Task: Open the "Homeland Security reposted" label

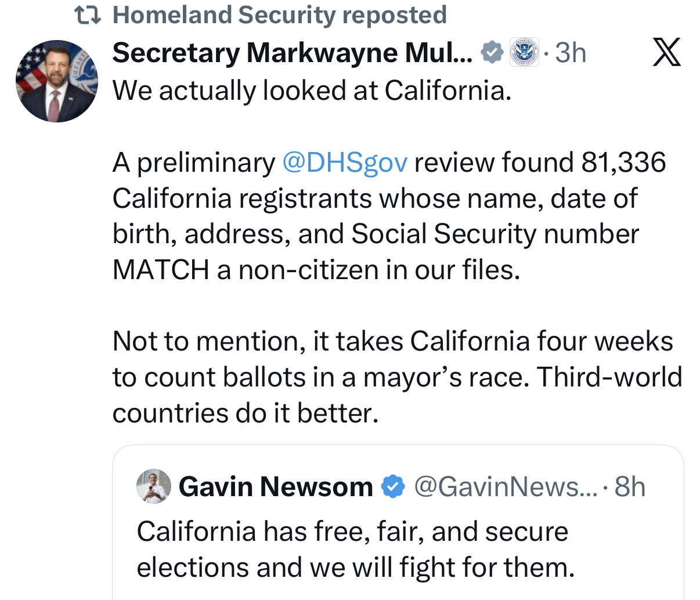Action: (280, 15)
